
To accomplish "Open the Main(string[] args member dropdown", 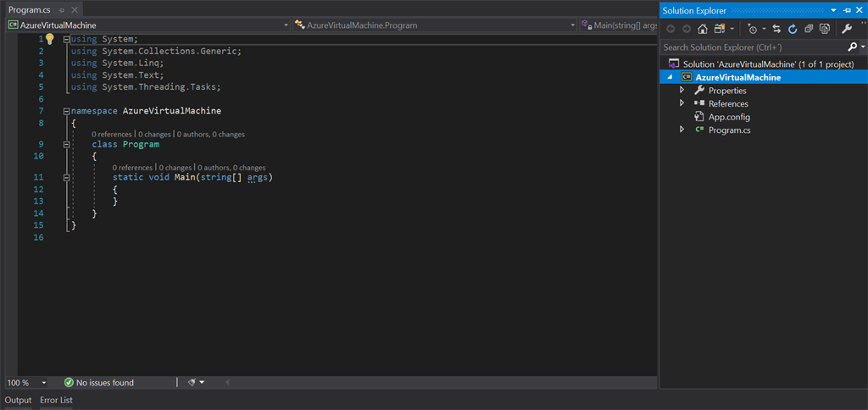I will pyautogui.click(x=618, y=25).
